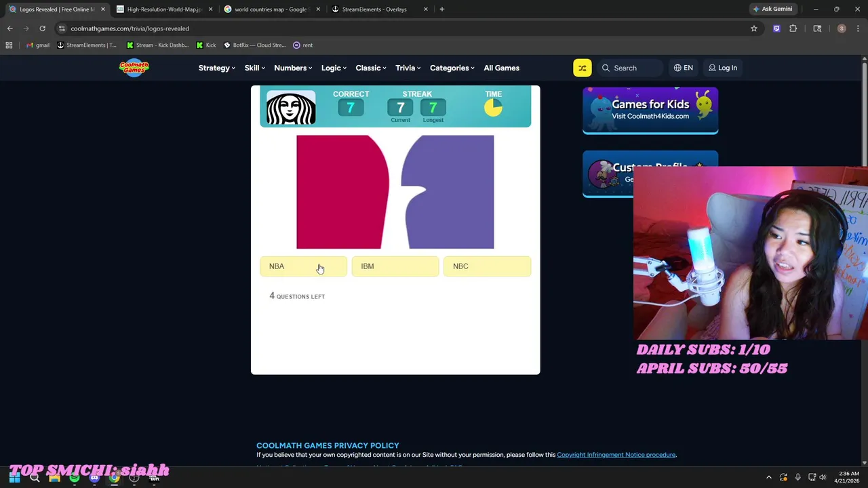
Task: Open the Games for Kids banner
Action: [x=650, y=110]
